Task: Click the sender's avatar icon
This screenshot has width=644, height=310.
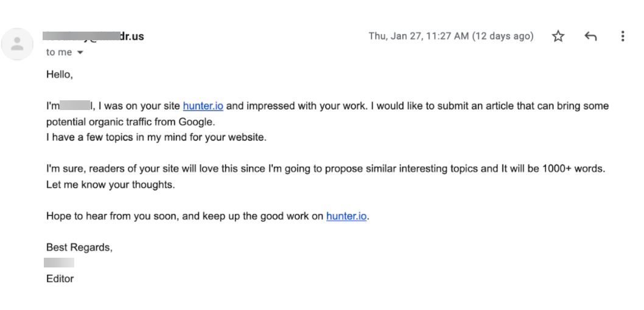Action: 18,44
